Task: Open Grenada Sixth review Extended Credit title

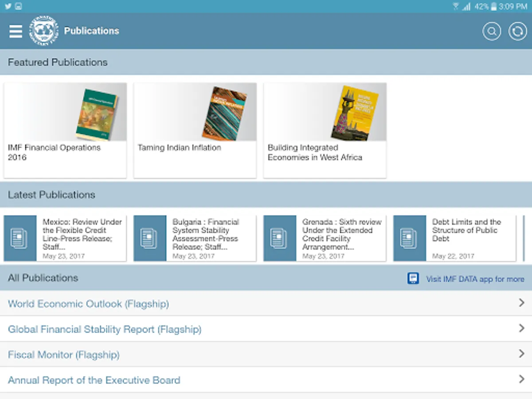Action: pos(342,235)
